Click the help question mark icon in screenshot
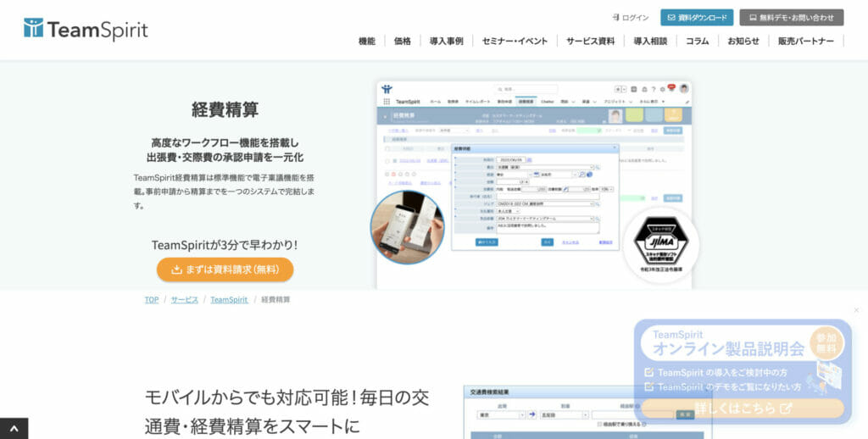This screenshot has width=868, height=439. (x=654, y=89)
